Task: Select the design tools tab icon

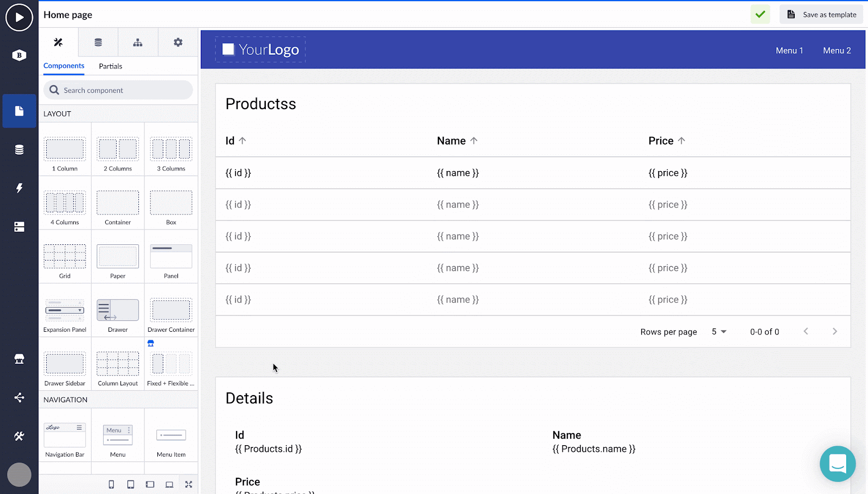Action: coord(59,42)
